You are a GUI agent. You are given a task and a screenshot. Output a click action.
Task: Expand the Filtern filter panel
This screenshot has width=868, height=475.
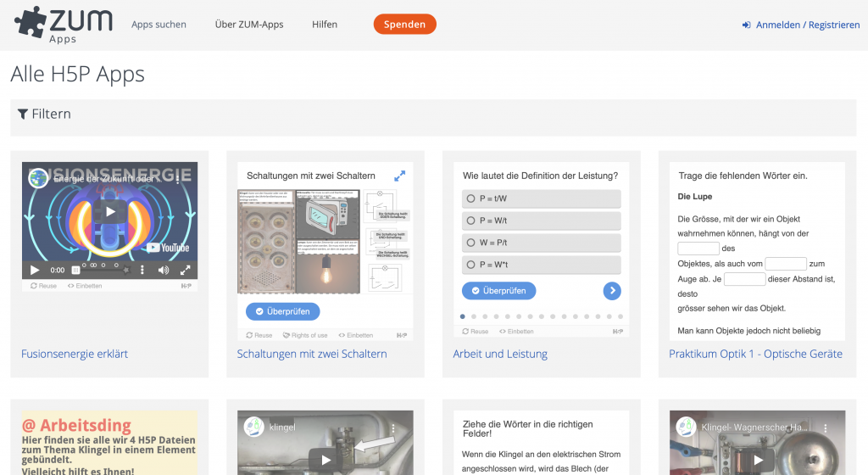tap(44, 115)
